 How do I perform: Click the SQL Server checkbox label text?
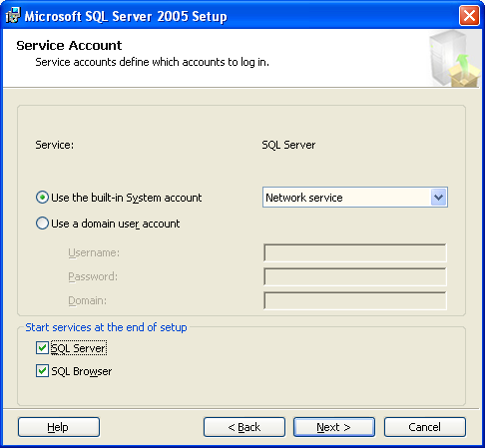pyautogui.click(x=79, y=348)
